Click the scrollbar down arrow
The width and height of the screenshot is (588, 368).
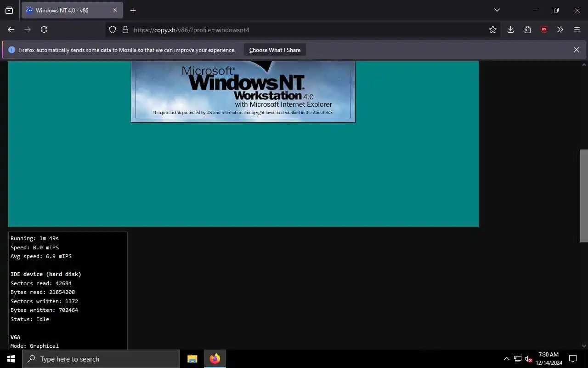[584, 345]
